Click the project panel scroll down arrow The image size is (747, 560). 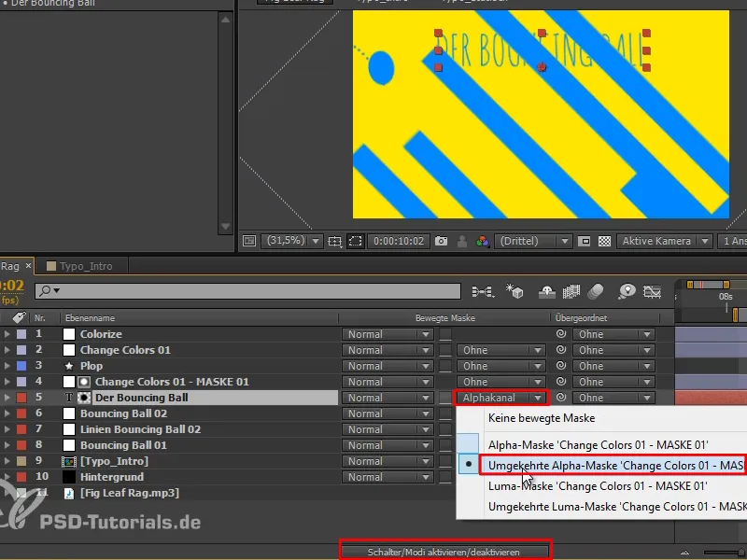[x=225, y=226]
